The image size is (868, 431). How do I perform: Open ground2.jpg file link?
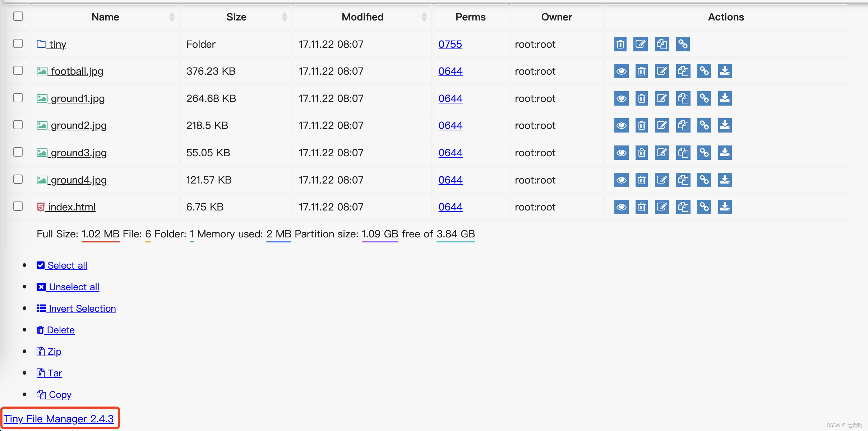72,126
